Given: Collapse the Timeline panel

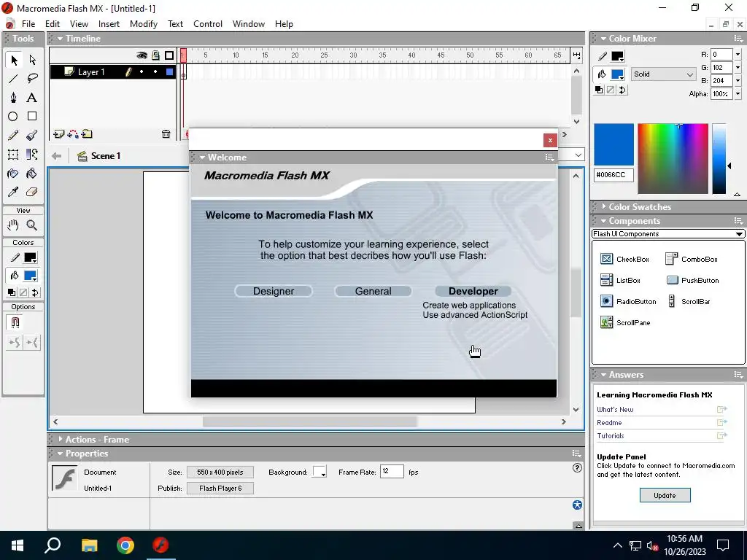Looking at the screenshot, I should [x=60, y=39].
